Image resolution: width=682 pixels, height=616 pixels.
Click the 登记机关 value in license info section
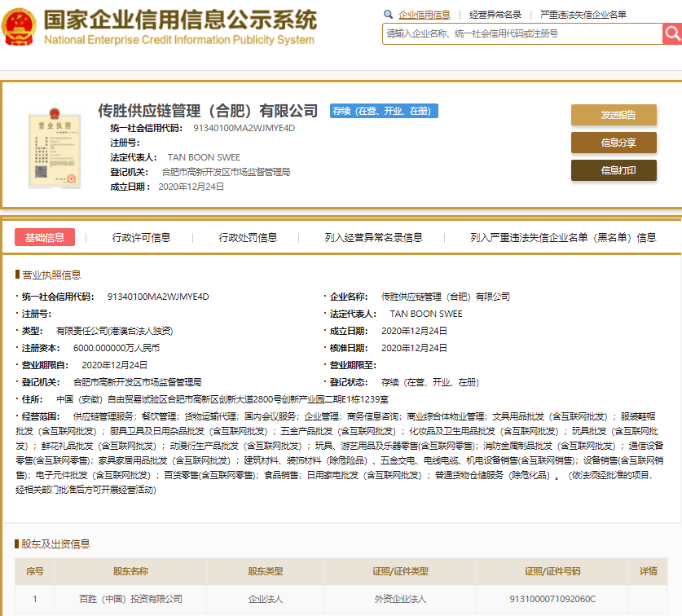point(138,382)
